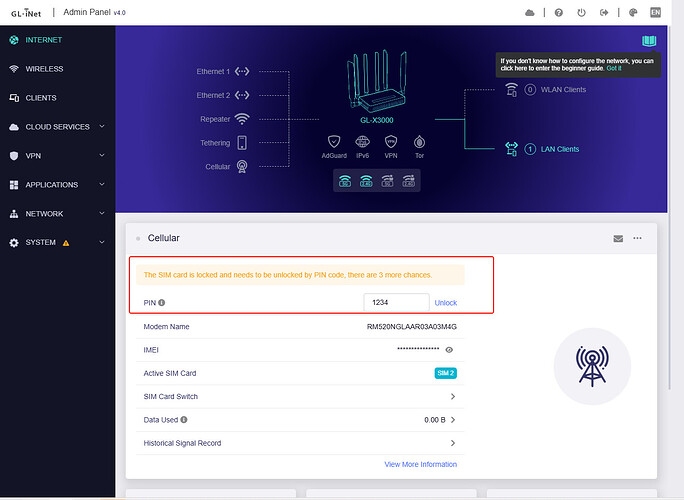Open the Cellular three-dots options menu
The image size is (684, 500).
click(637, 238)
